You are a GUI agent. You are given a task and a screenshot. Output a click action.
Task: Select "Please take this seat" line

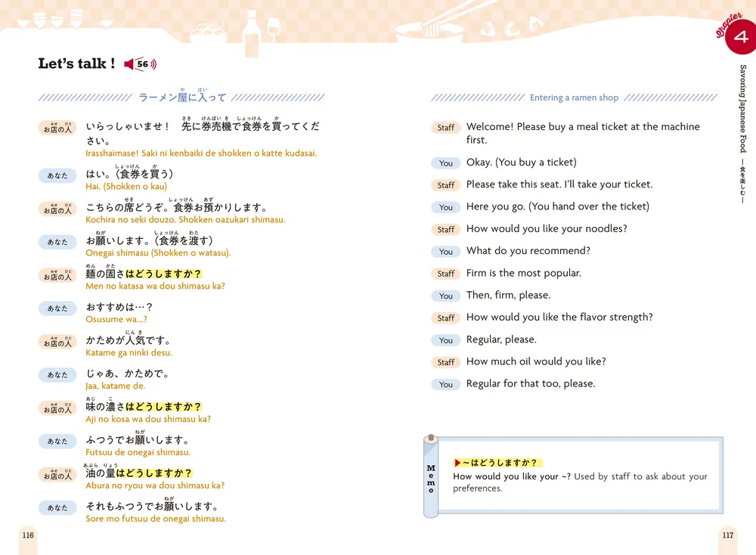coord(559,184)
